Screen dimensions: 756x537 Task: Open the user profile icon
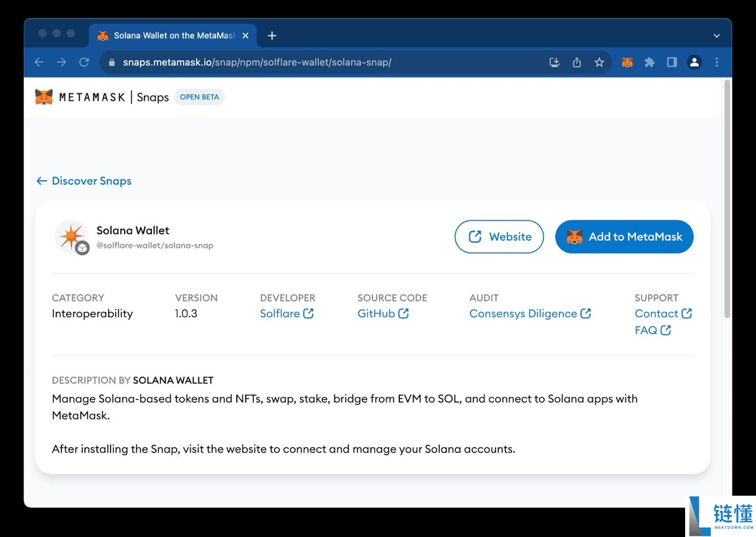(694, 62)
